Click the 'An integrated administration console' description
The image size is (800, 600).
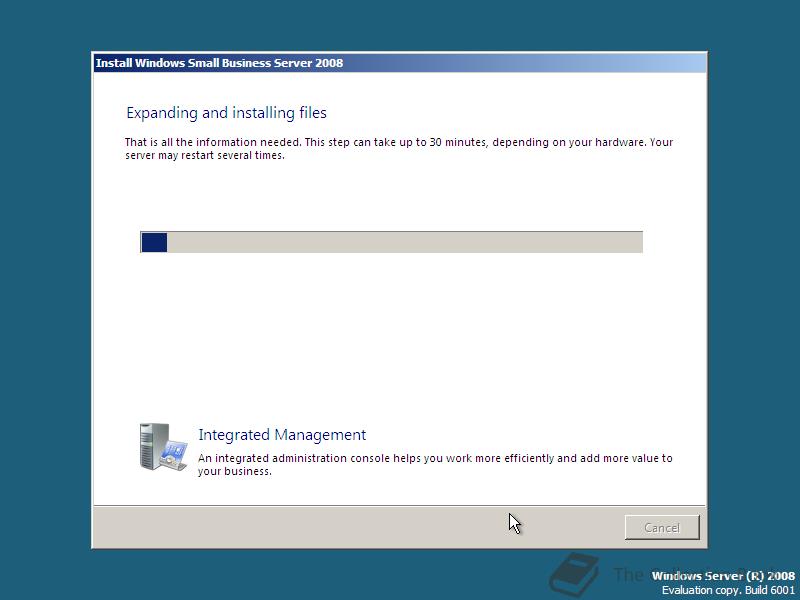pos(435,464)
